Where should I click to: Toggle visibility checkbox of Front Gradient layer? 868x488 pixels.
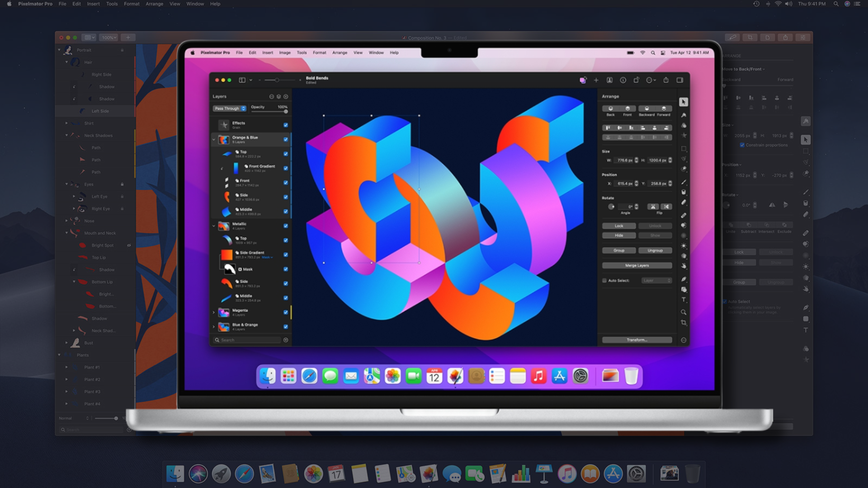(x=286, y=168)
